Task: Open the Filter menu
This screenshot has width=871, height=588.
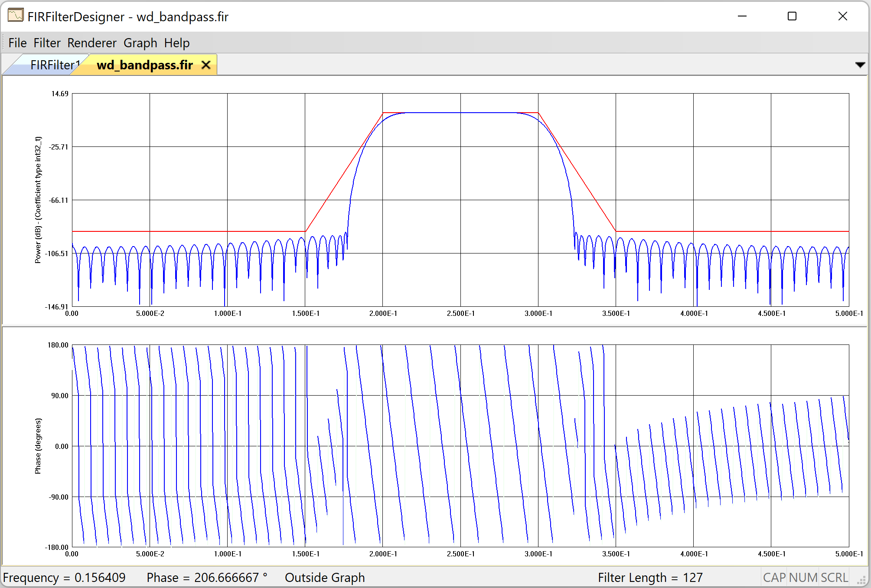Action: coord(47,43)
